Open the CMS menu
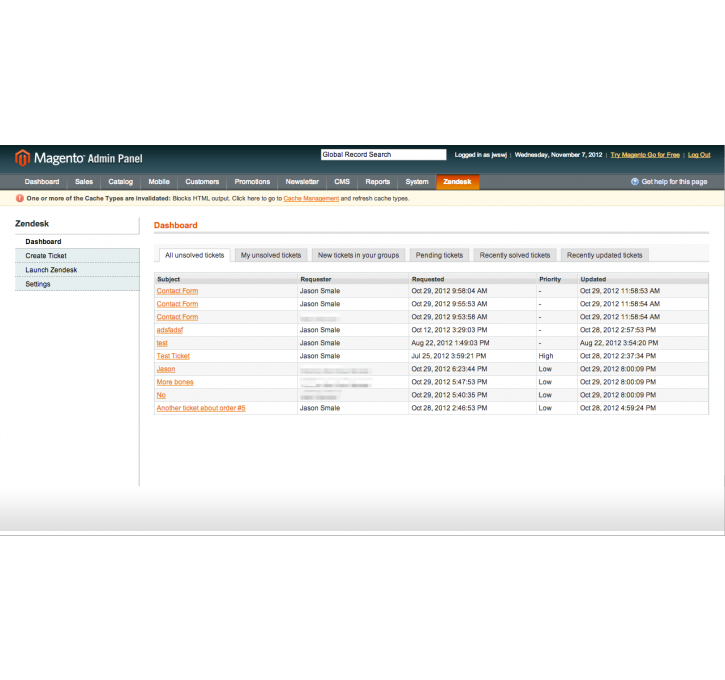The height and width of the screenshot is (680, 725). click(342, 182)
